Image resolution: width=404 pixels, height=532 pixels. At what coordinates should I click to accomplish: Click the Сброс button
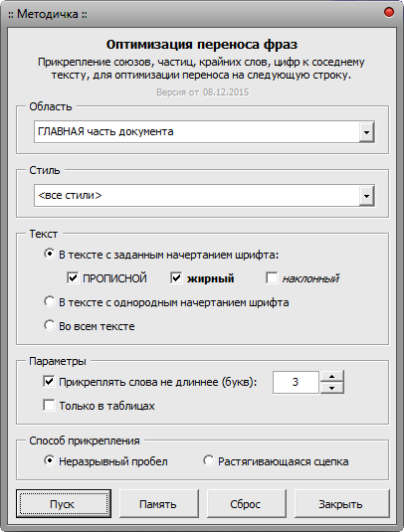coord(247,503)
